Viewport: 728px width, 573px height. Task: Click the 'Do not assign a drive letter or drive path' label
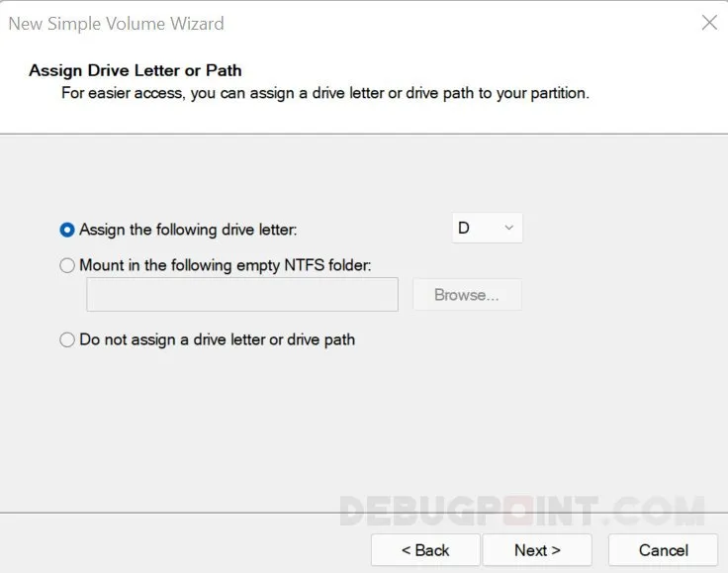coord(217,339)
